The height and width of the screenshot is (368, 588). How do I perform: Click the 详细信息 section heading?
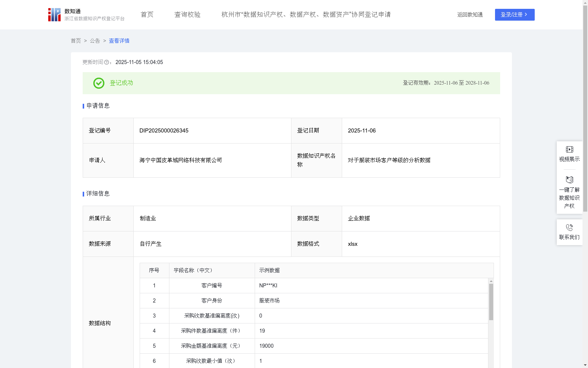click(98, 194)
